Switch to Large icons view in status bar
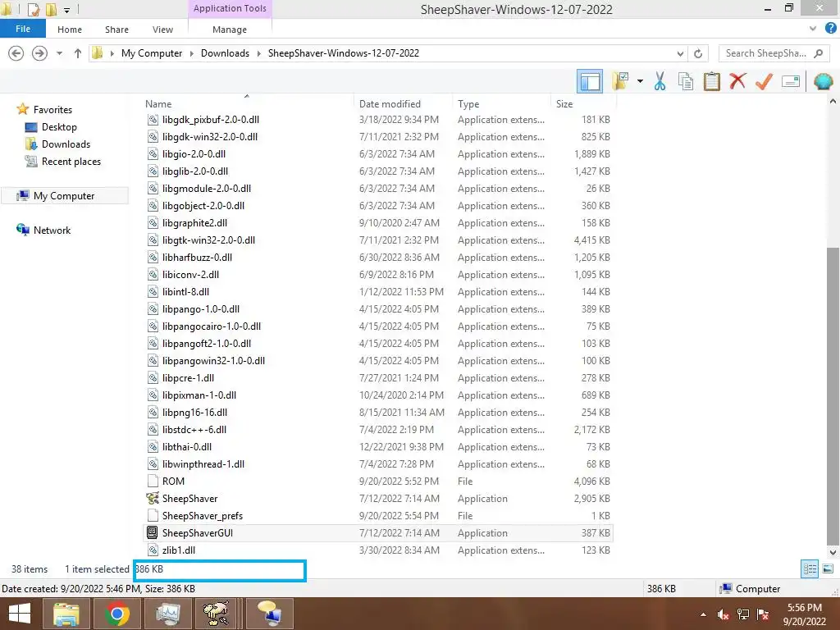The height and width of the screenshot is (630, 840). click(828, 569)
